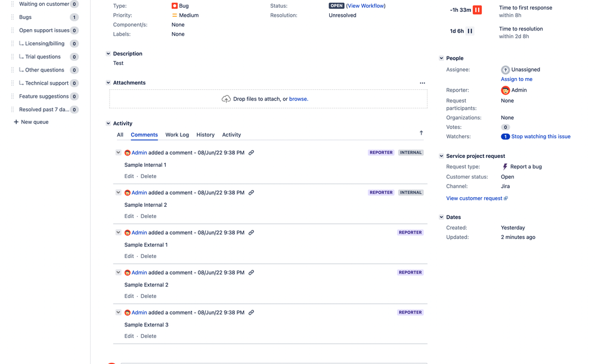Click the OPEN status lozenge
595x364 pixels.
point(337,6)
